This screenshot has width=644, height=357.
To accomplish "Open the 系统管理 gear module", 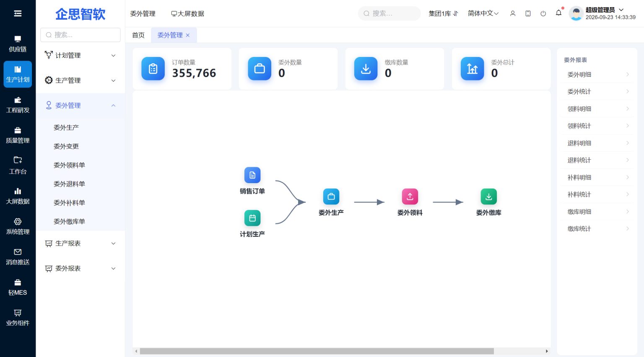I will tap(18, 226).
